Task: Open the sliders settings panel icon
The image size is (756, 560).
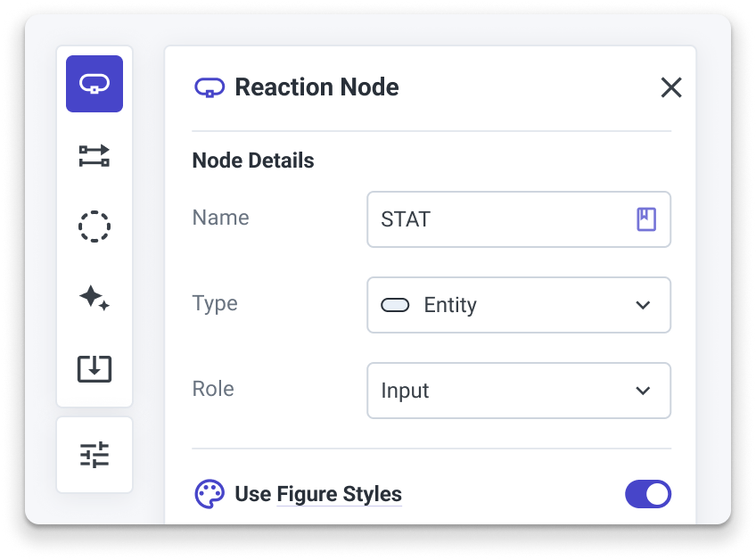Action: point(94,455)
